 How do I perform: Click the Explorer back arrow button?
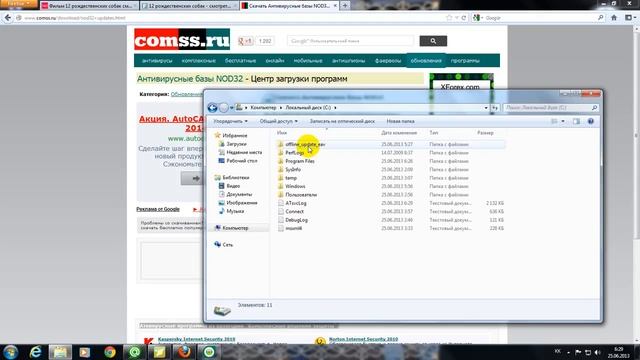pos(212,108)
